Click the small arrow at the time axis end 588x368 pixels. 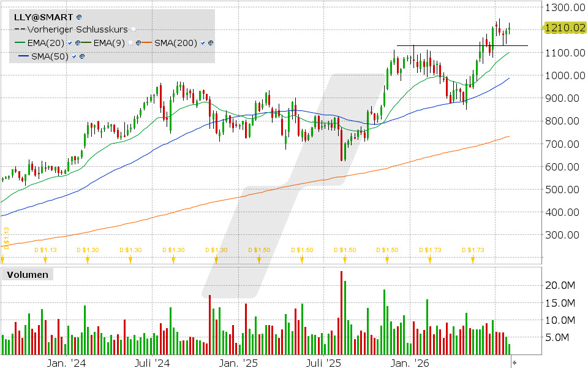click(514, 362)
